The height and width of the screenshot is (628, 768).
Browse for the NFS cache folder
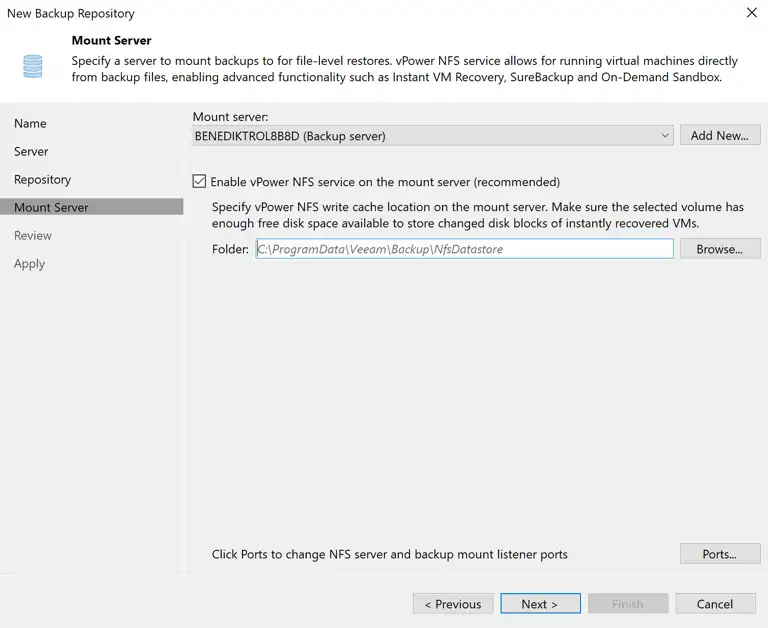[x=720, y=249]
